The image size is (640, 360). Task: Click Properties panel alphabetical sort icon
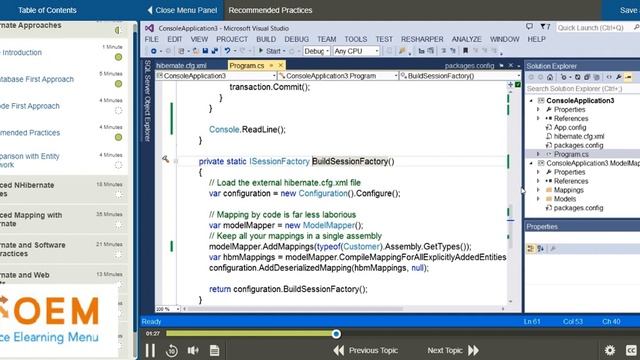540,249
